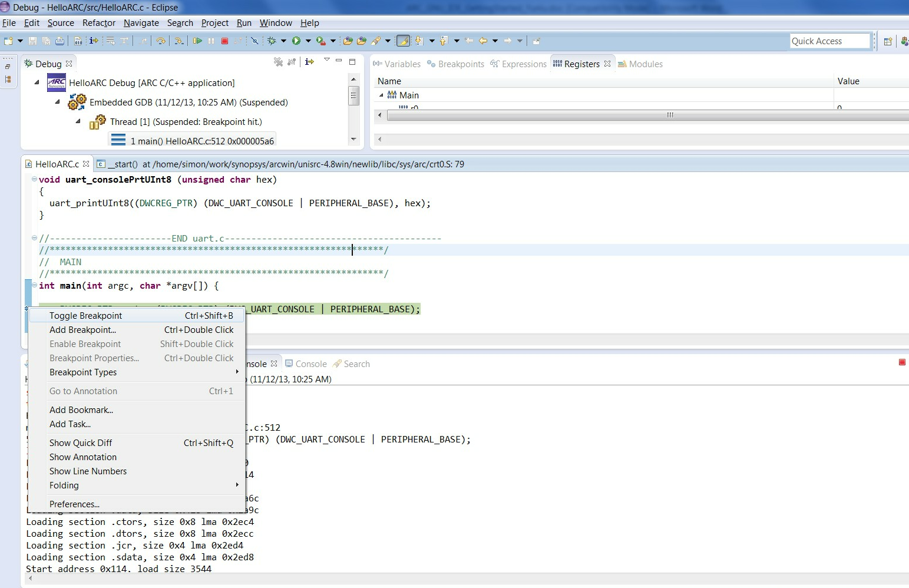Collapse fold marker beside END uart.c comment

[x=34, y=238]
